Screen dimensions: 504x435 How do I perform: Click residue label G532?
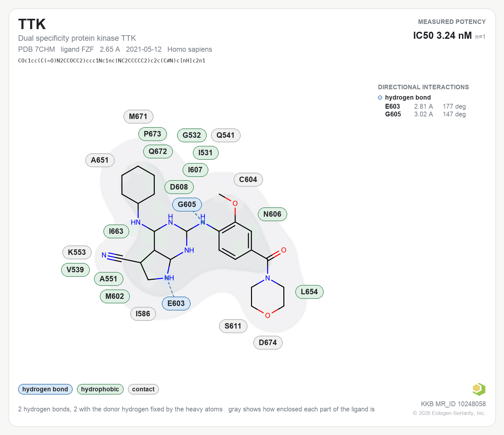192,135
